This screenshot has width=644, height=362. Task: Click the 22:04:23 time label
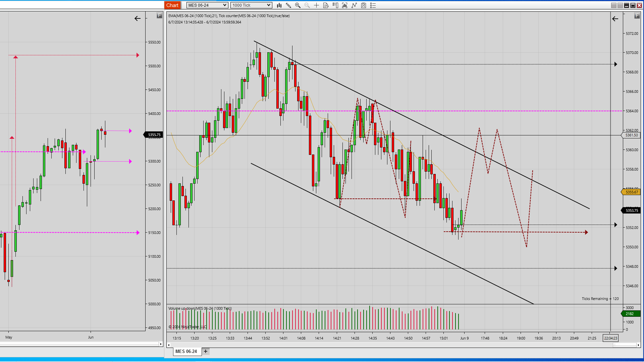(610, 338)
